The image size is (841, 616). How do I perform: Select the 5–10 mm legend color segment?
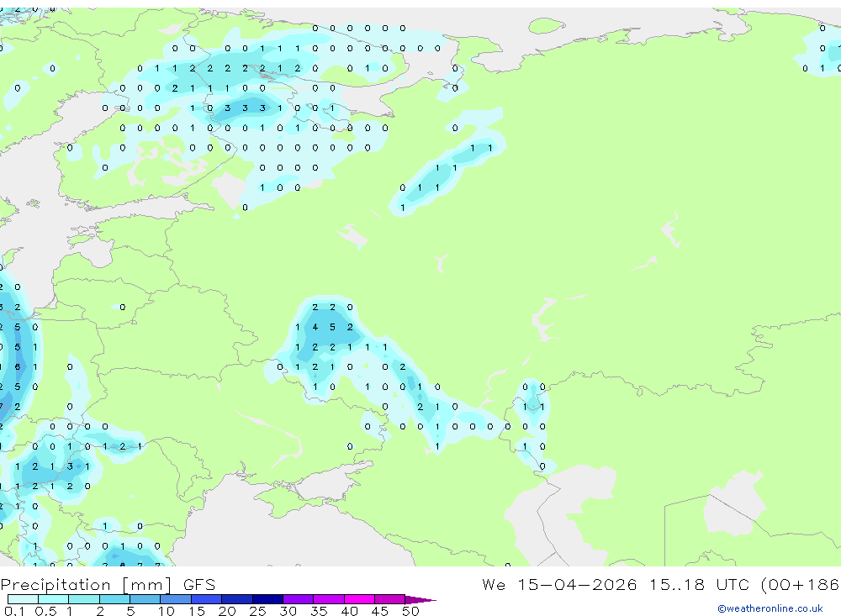coord(145,599)
